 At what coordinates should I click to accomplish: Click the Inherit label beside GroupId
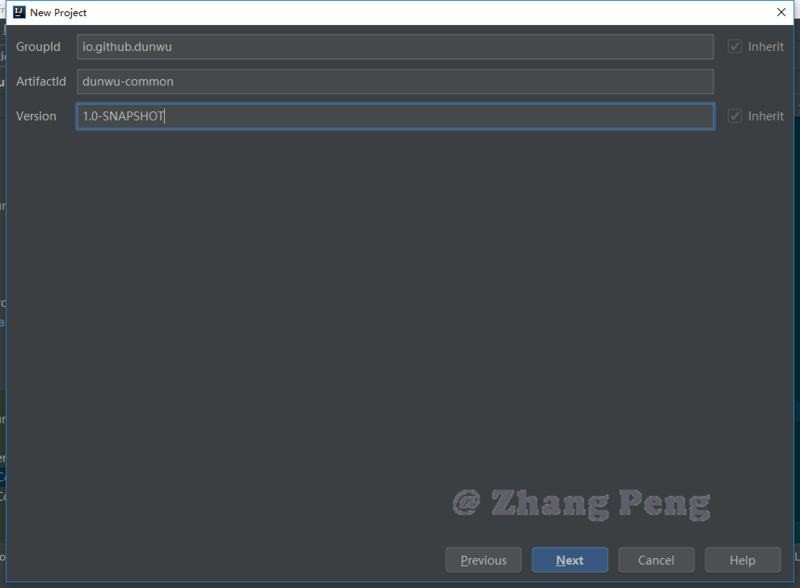(x=765, y=47)
